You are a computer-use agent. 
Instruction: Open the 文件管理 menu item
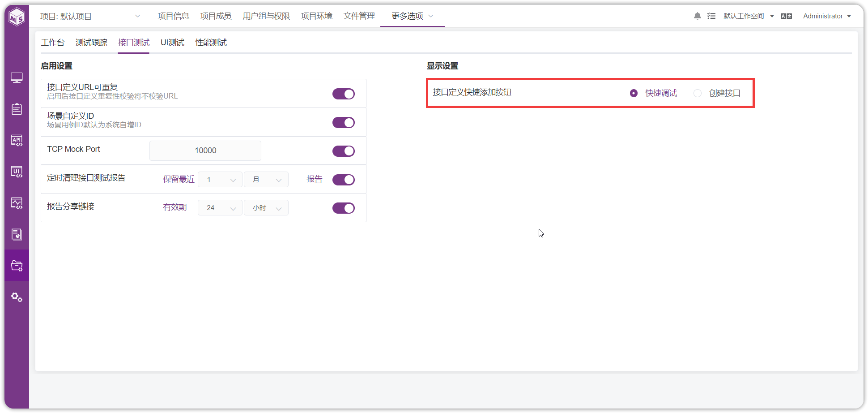point(359,16)
